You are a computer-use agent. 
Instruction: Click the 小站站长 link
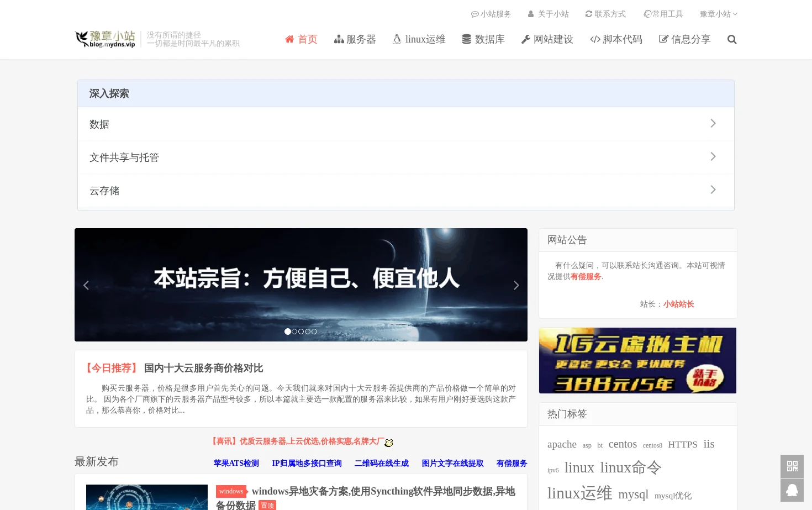(679, 304)
